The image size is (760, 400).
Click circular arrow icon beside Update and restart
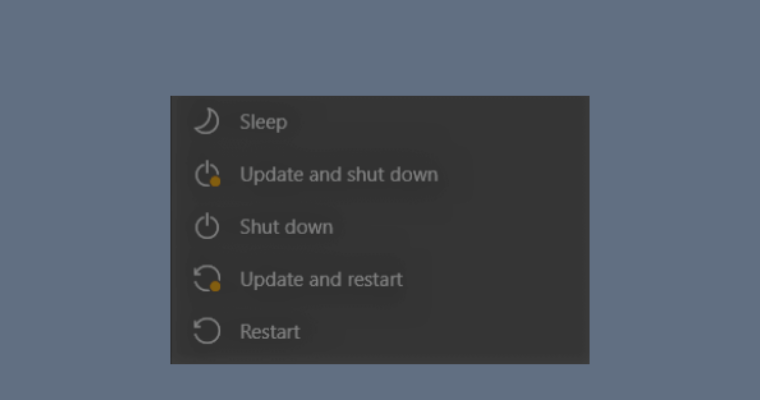(206, 279)
